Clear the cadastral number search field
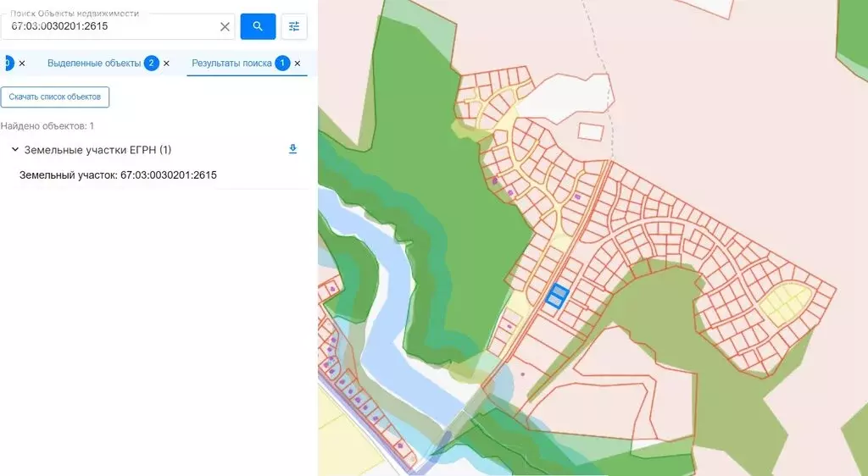Viewport: 868px width, 476px height. pos(225,26)
